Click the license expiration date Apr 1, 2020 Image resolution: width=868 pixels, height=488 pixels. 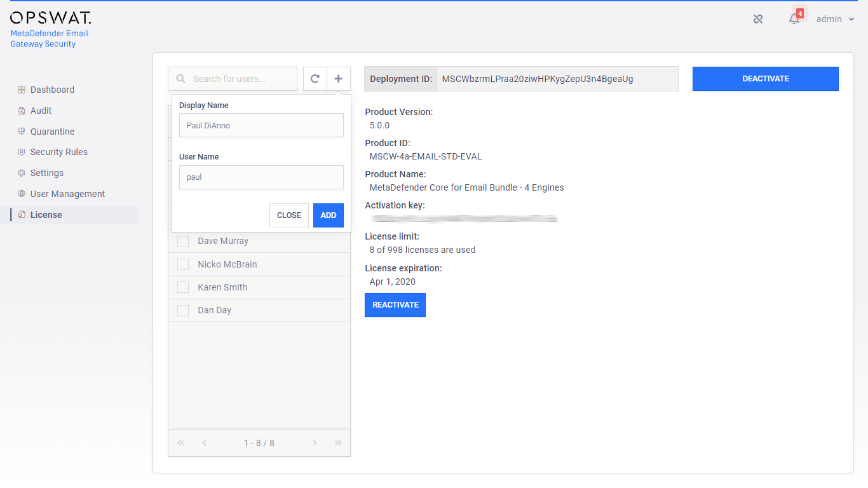[393, 281]
